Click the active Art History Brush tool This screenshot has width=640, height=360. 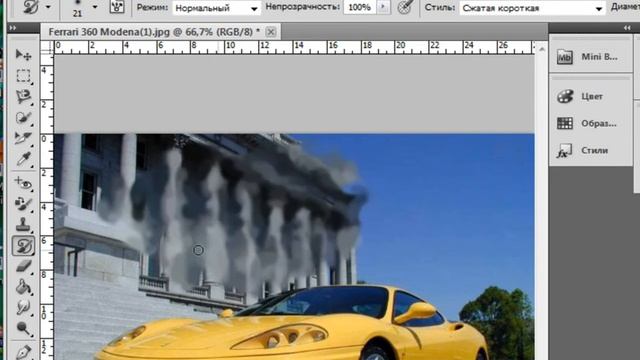pos(23,246)
